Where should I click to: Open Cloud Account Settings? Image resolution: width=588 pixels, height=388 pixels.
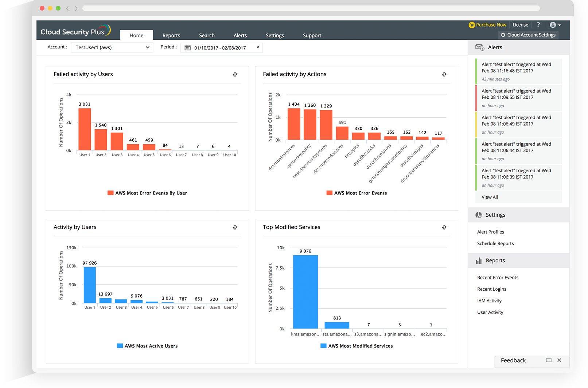(x=528, y=35)
